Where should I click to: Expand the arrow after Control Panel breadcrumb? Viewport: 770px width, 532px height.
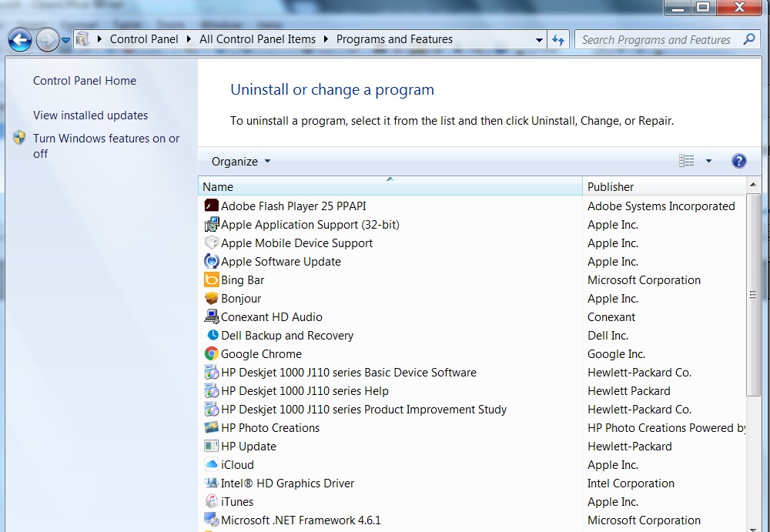coord(189,39)
